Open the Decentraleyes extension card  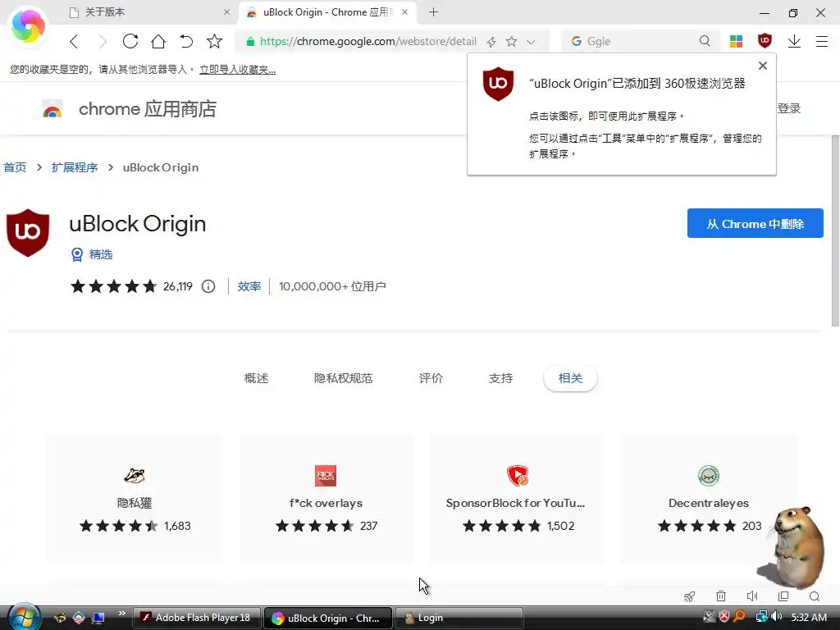pos(708,498)
